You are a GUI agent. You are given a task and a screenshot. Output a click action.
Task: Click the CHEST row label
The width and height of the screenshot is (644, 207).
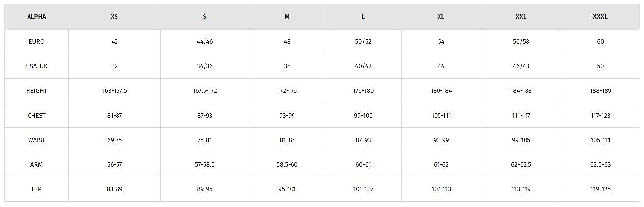click(x=37, y=116)
